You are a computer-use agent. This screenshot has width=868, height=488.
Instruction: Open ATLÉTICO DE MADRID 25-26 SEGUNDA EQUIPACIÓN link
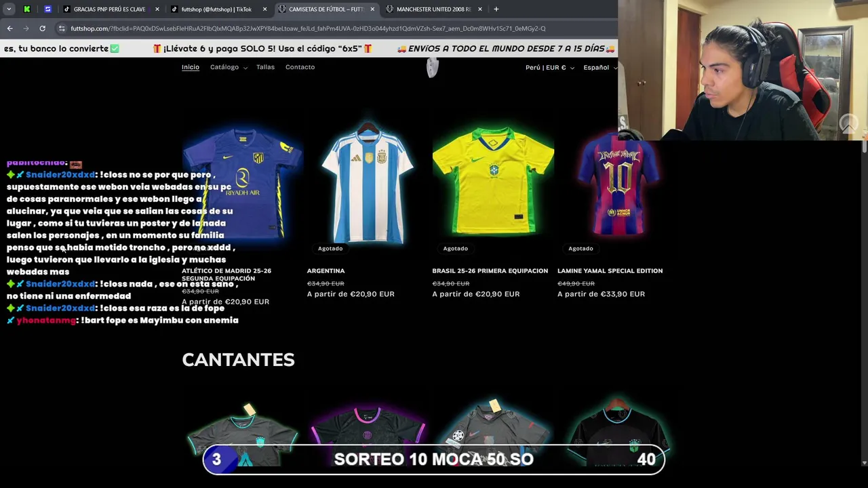point(226,274)
